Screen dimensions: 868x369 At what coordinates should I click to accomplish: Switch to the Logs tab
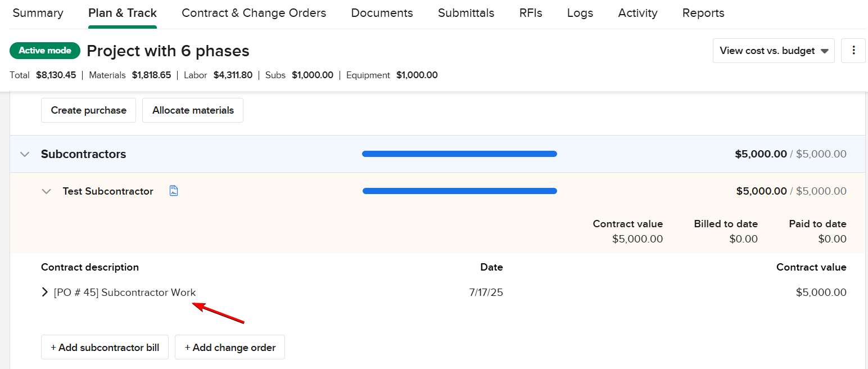click(580, 13)
